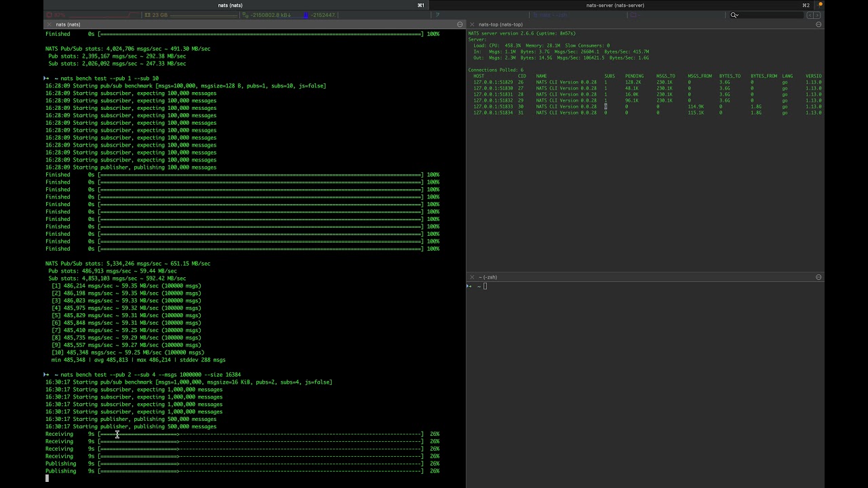868x488 pixels.
Task: Click the 127.0.0.1:51829 connection row
Action: pyautogui.click(x=648, y=82)
